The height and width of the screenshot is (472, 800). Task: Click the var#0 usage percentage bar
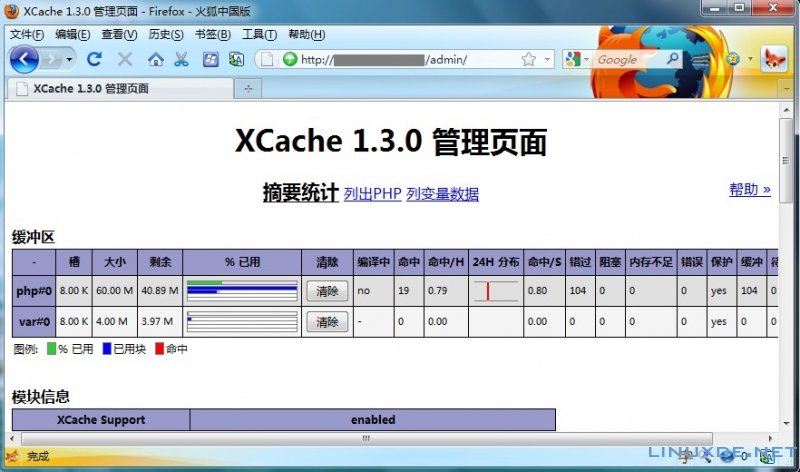(242, 322)
